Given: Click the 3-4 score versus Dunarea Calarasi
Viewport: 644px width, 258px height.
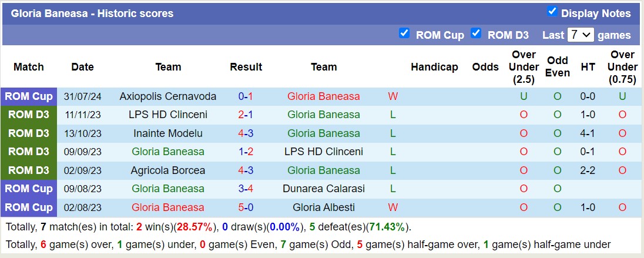Looking at the screenshot, I should pyautogui.click(x=246, y=189).
